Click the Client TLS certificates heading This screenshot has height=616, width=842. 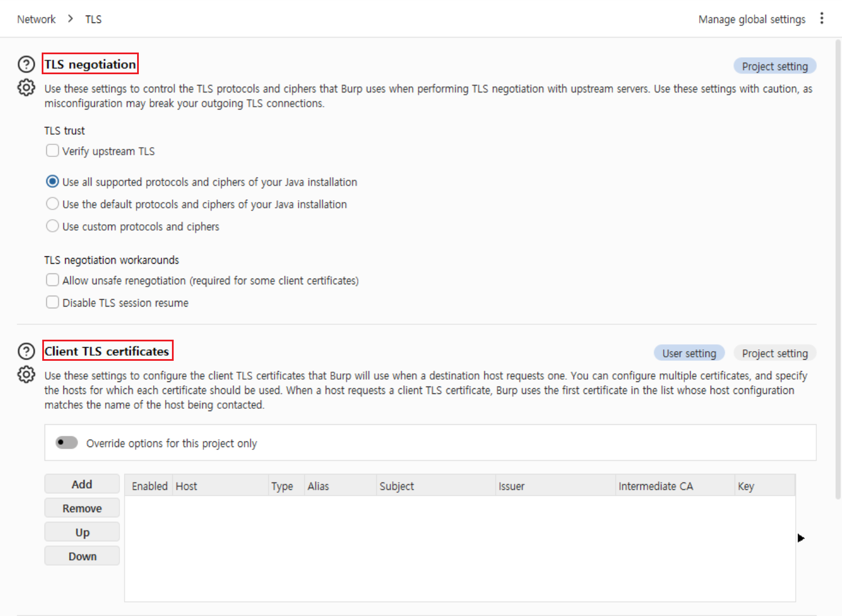click(107, 351)
